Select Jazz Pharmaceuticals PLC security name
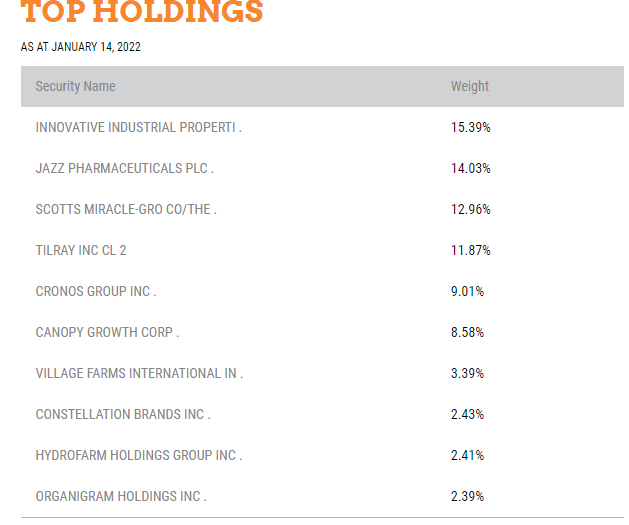The image size is (629, 525). pyautogui.click(x=124, y=168)
